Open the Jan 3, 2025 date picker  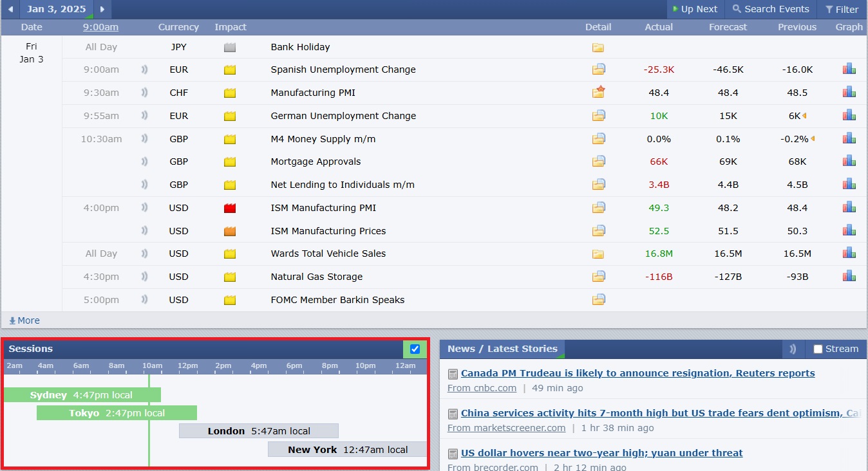[x=56, y=9]
